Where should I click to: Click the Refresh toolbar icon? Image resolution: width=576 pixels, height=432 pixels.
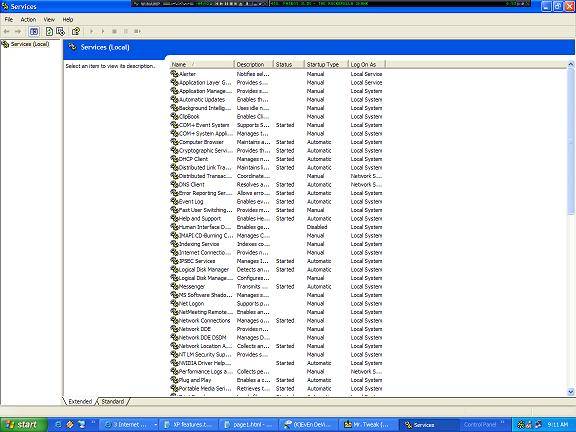(49, 32)
